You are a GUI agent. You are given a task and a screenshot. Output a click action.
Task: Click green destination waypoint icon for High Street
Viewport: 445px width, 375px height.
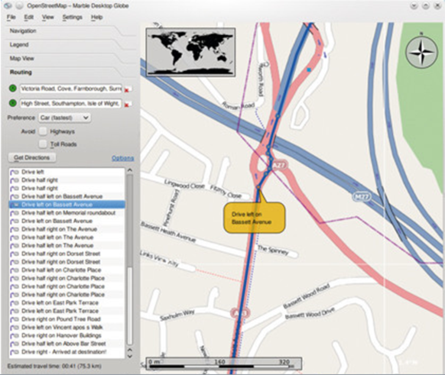(12, 103)
